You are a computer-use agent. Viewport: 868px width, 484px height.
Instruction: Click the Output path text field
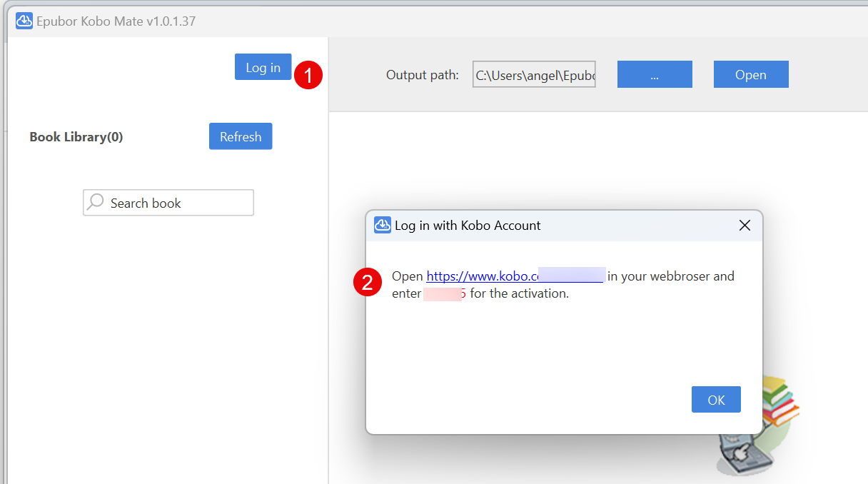(x=534, y=75)
